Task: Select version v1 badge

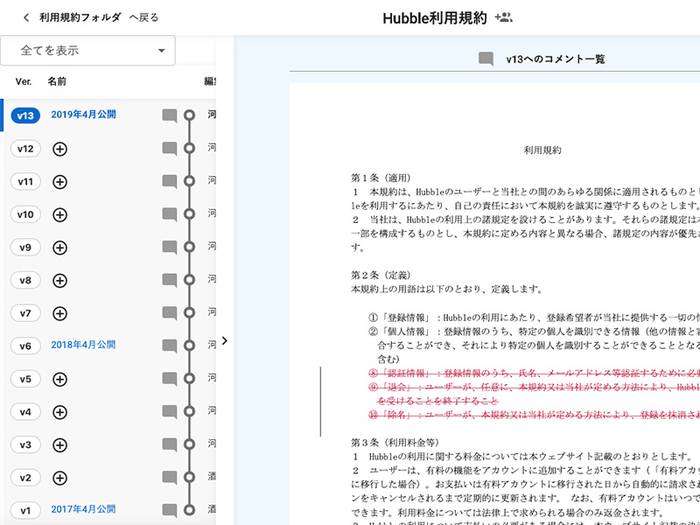Action: click(25, 510)
